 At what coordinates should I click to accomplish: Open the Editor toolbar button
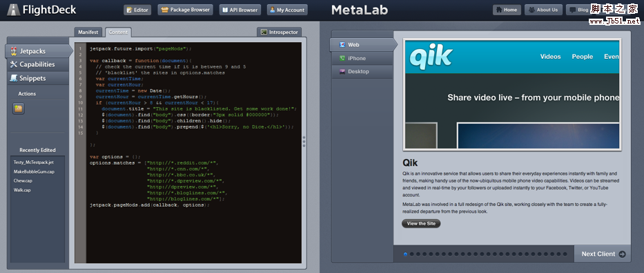click(137, 10)
